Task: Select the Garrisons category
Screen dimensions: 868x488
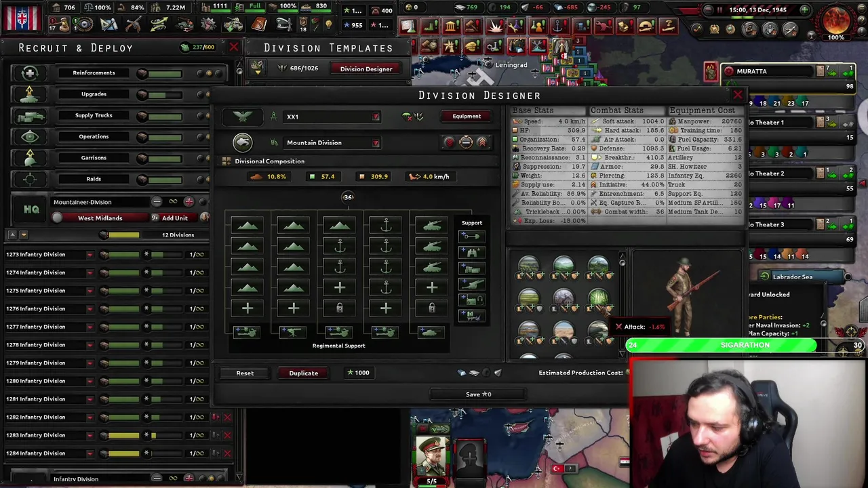Action: click(x=94, y=158)
